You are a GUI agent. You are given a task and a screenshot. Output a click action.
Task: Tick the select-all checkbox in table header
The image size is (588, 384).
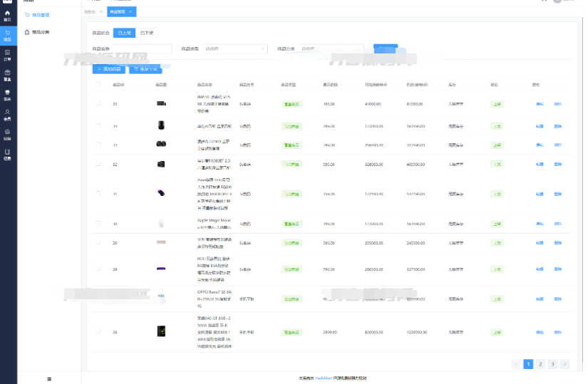98,85
